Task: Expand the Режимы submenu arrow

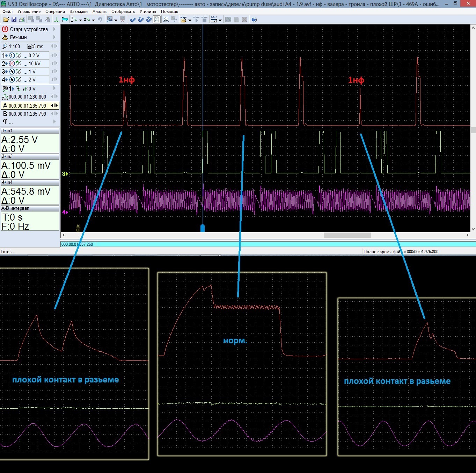Action: 54,37
